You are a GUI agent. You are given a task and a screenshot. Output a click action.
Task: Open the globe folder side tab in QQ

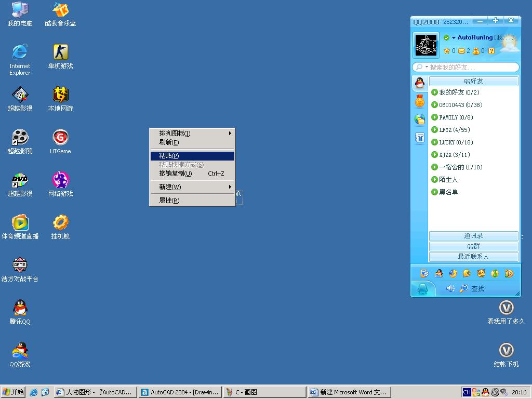click(x=420, y=119)
